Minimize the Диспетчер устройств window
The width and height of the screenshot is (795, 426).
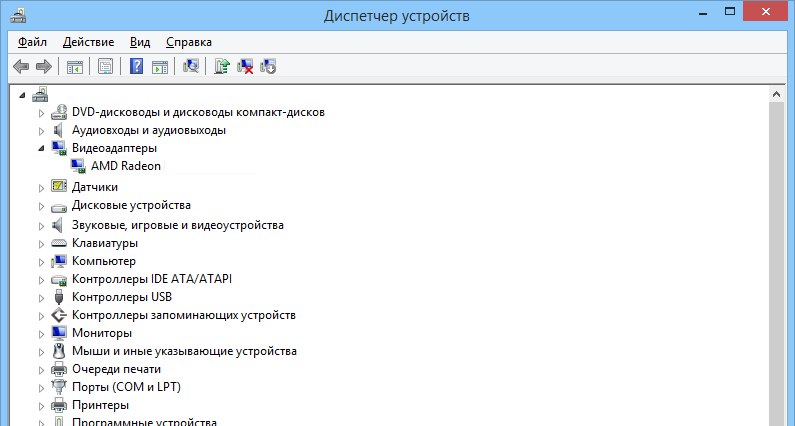coord(703,12)
